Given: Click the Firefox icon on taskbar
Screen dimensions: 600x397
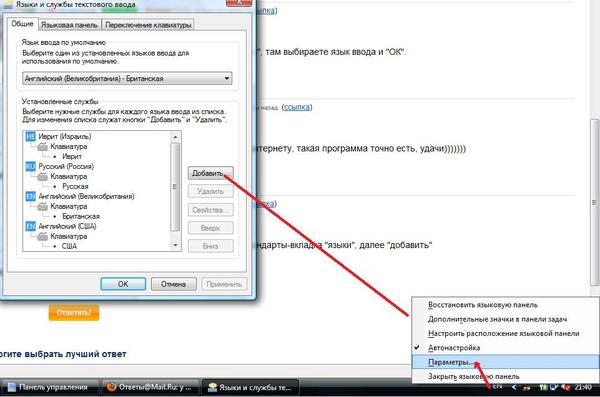Looking at the screenshot, I should coord(111,387).
